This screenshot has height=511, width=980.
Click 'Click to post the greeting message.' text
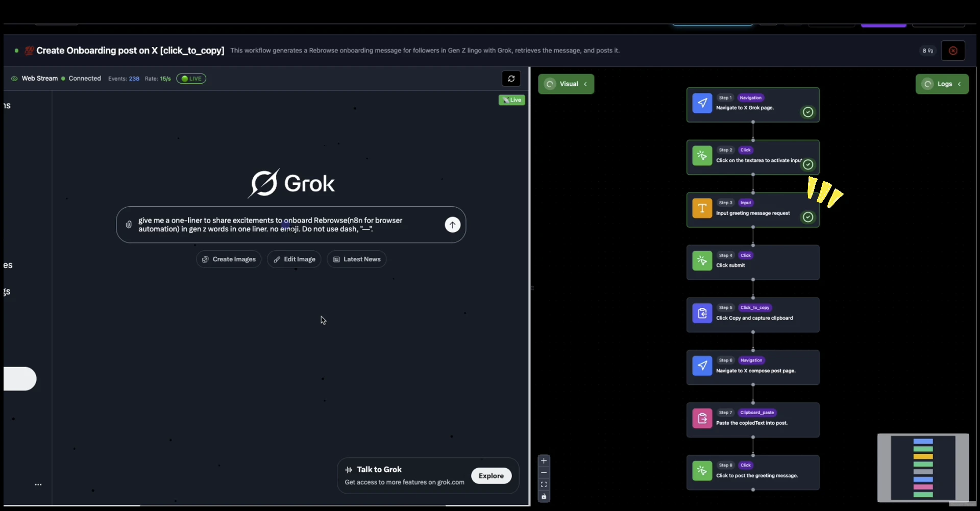pos(757,476)
